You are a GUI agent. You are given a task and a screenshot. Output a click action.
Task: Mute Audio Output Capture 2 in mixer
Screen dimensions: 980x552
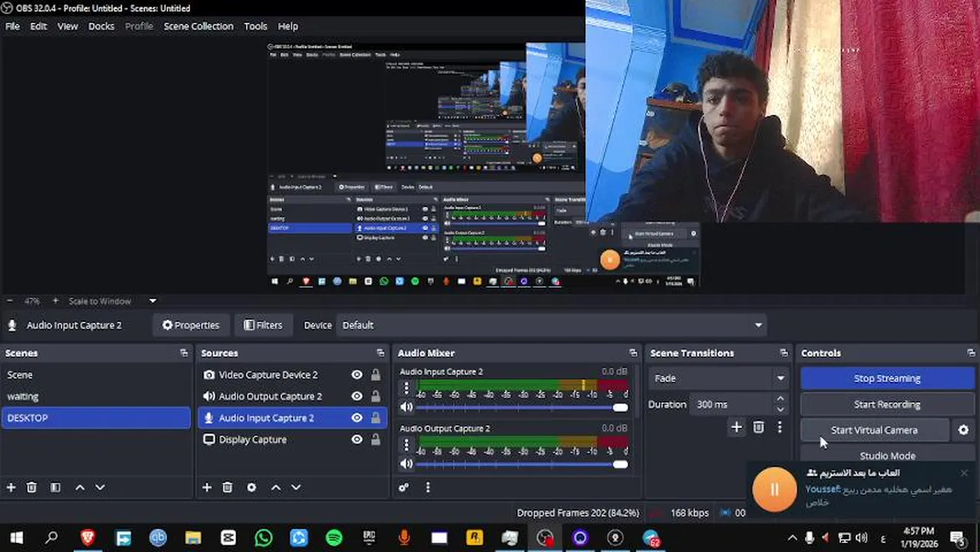click(406, 464)
